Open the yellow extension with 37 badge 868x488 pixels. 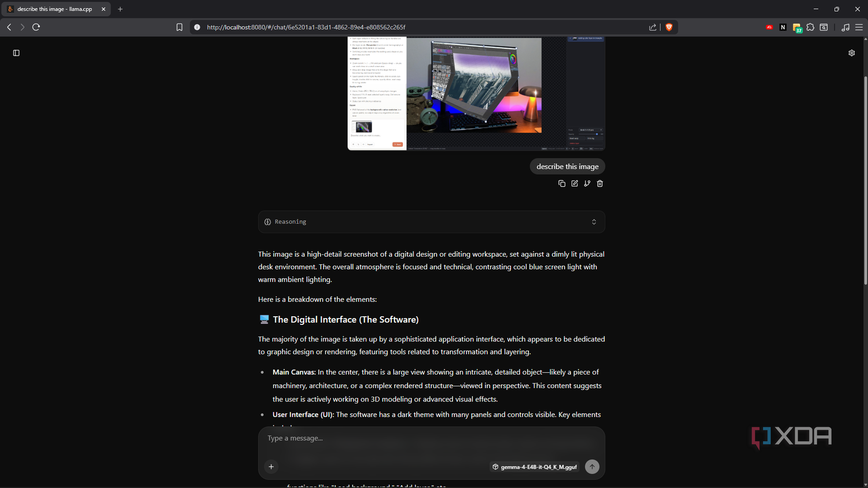pyautogui.click(x=797, y=28)
